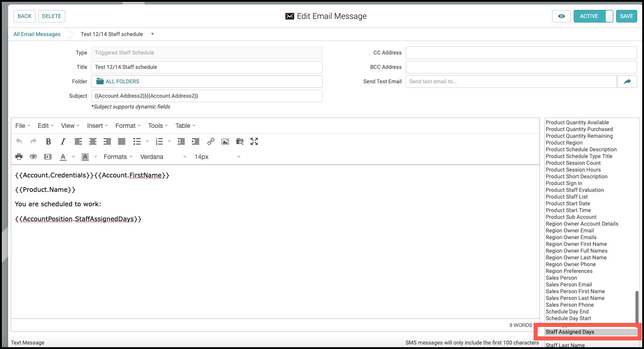Image resolution: width=644 pixels, height=349 pixels.
Task: Insert media or video
Action: tap(48, 157)
